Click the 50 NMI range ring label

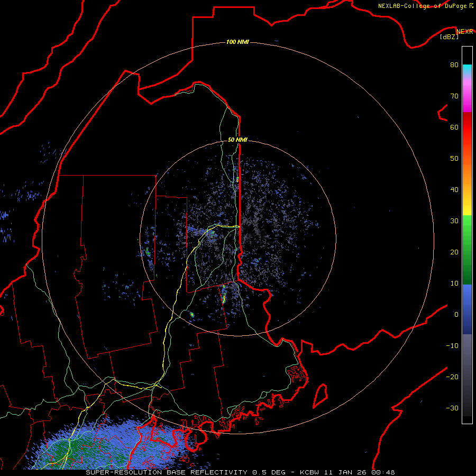(237, 140)
